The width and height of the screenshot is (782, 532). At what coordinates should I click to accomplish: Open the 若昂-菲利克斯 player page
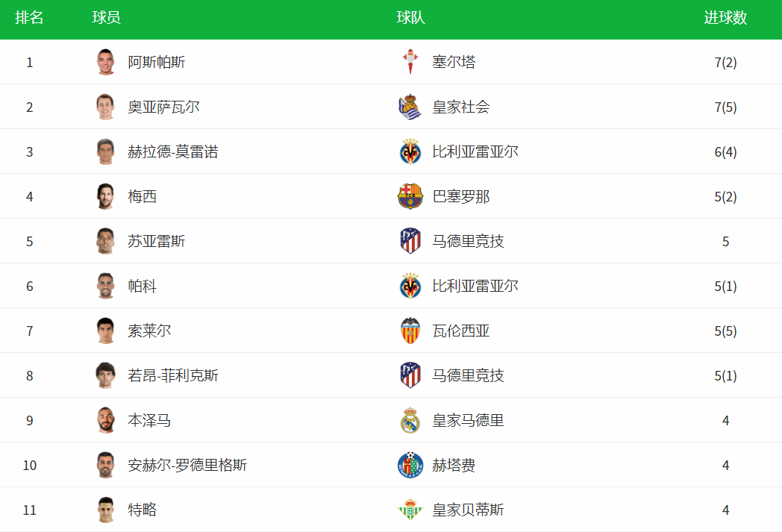click(x=173, y=375)
